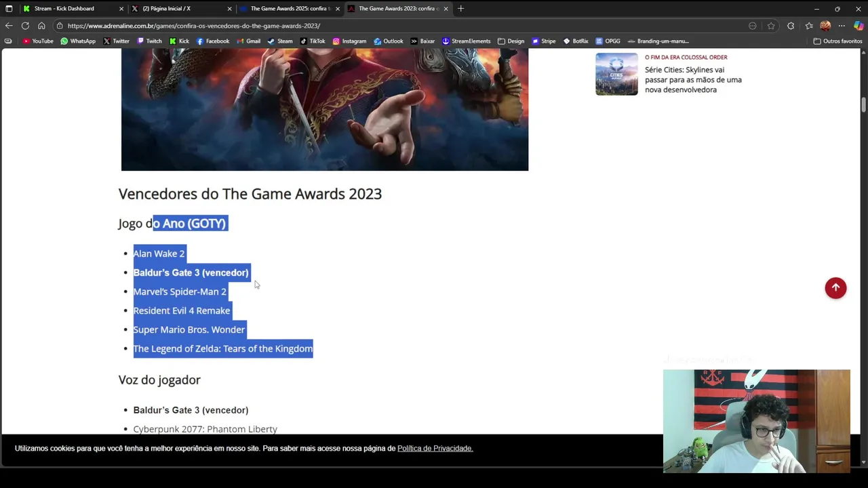Go back to the previous page
The height and width of the screenshot is (488, 868).
pyautogui.click(x=9, y=26)
